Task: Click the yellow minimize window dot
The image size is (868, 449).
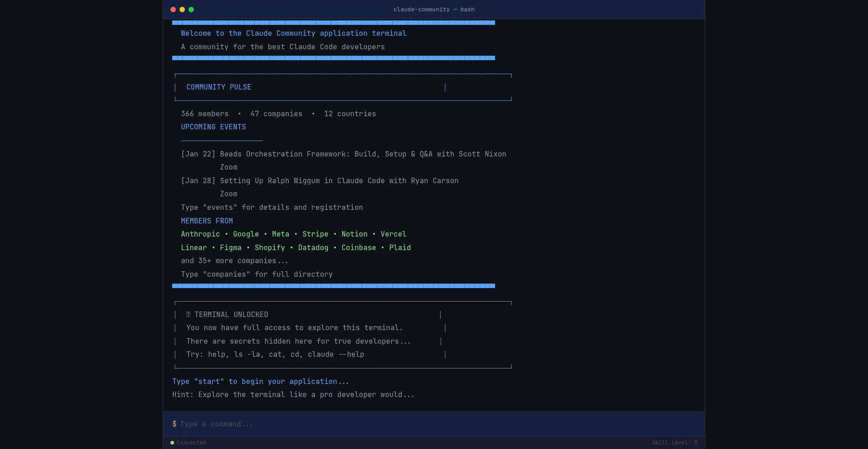Action: tap(182, 9)
